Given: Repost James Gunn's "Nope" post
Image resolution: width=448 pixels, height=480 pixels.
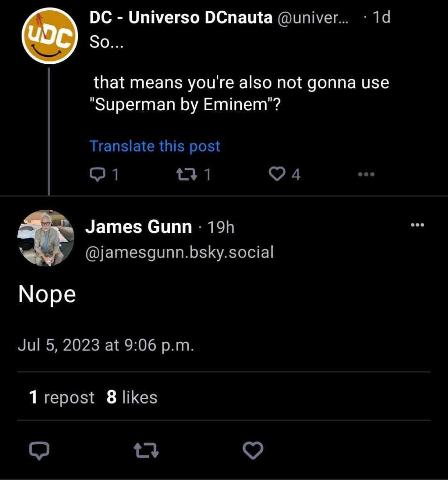Looking at the screenshot, I should tap(146, 451).
